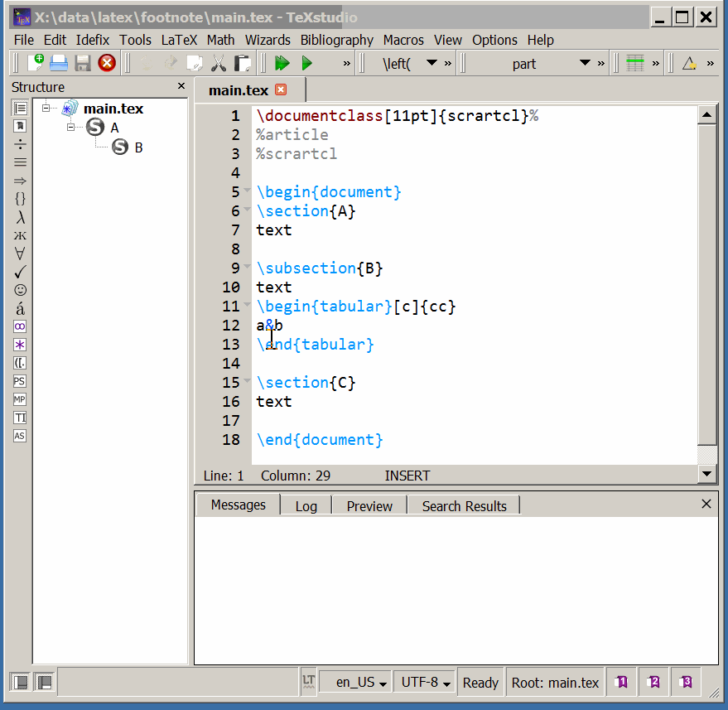Create a new document from the toolbar
The image size is (728, 710).
point(36,62)
